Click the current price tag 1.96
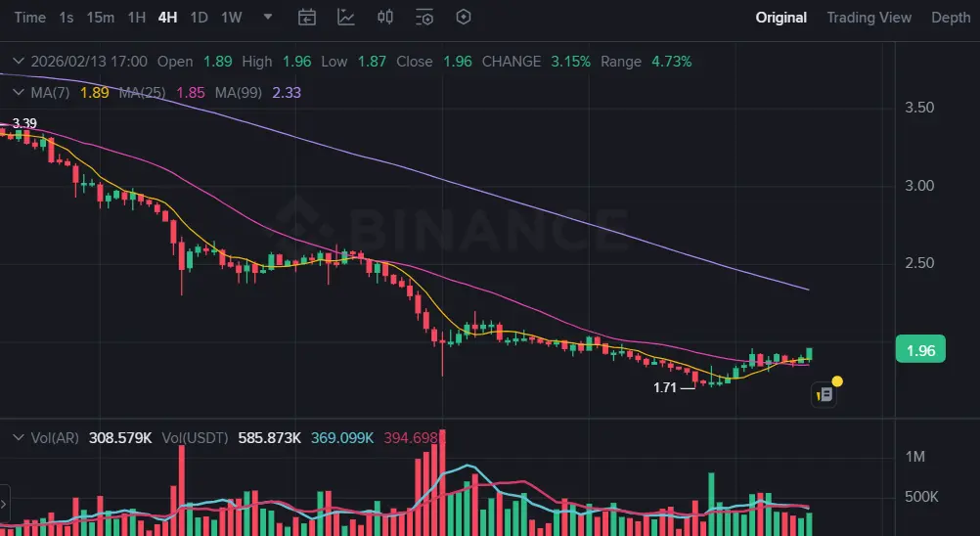The image size is (980, 536). (920, 350)
